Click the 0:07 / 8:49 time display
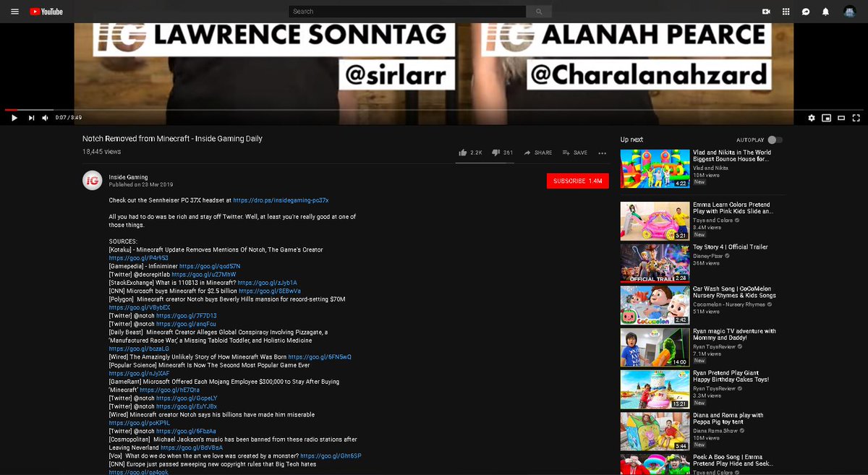 (69, 117)
